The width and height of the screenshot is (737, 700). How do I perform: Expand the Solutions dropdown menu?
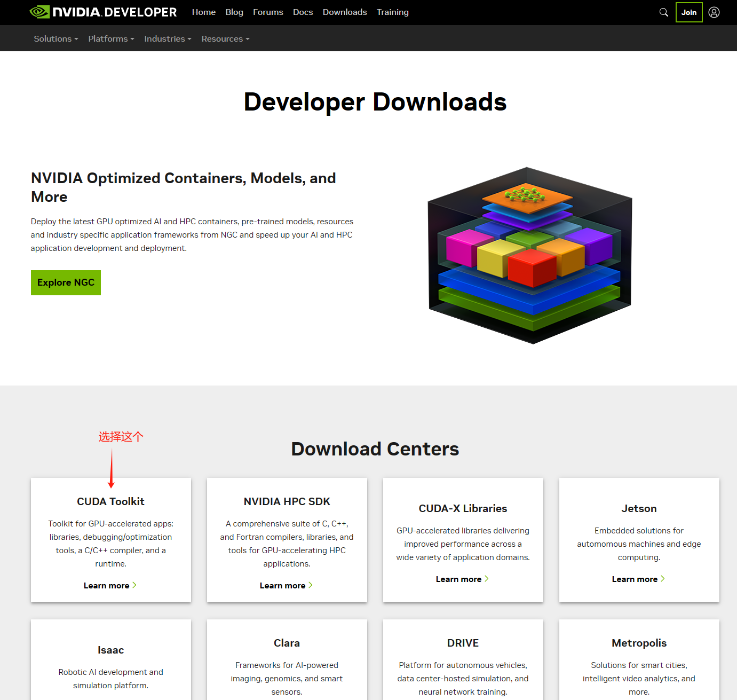click(56, 38)
